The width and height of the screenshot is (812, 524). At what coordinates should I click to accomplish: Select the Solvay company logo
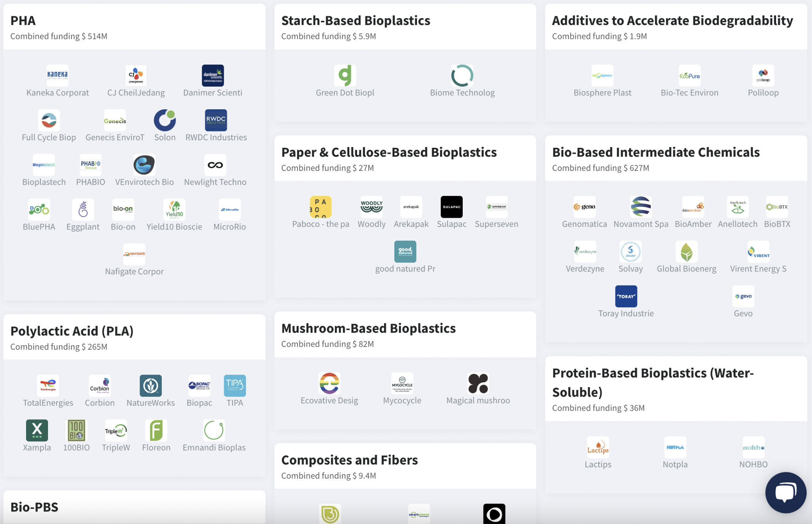click(x=630, y=251)
